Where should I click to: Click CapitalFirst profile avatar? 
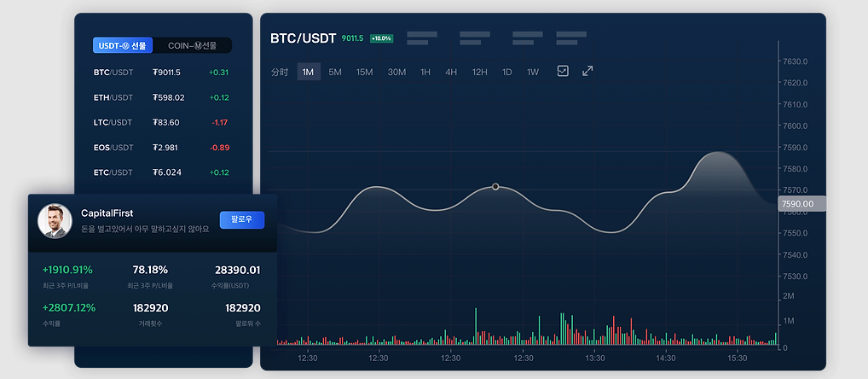(x=55, y=221)
